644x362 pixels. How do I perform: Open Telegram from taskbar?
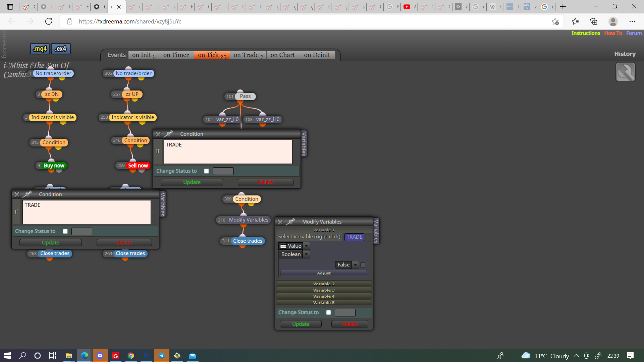(x=162, y=356)
